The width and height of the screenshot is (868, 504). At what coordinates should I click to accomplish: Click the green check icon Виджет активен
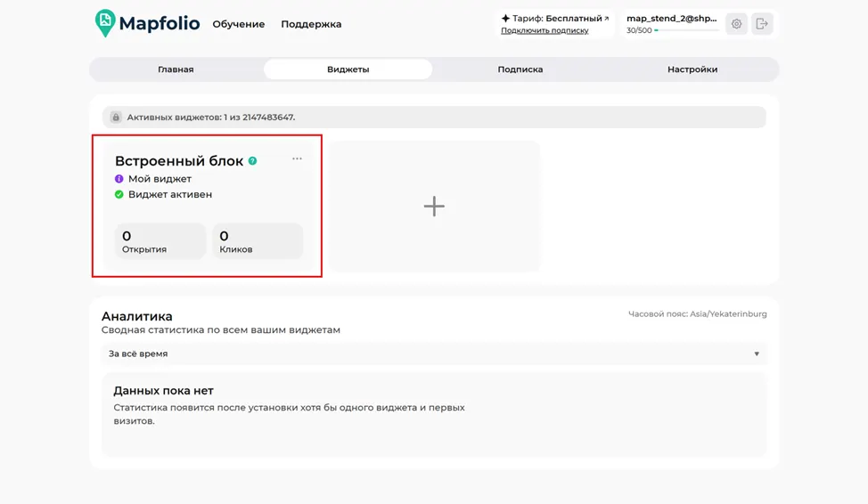coord(119,194)
